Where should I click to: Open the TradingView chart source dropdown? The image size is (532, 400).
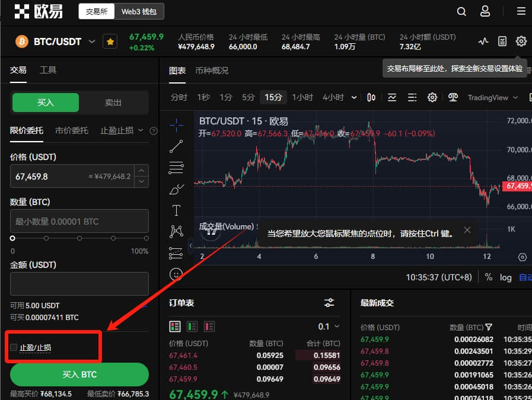[x=493, y=98]
